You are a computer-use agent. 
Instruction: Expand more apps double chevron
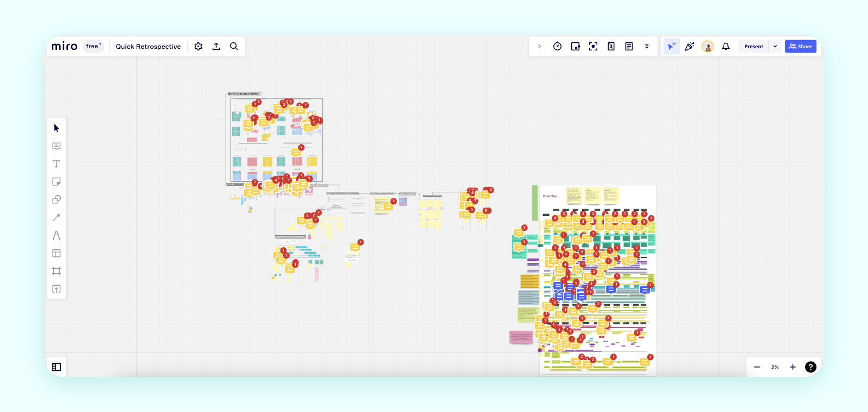[647, 47]
